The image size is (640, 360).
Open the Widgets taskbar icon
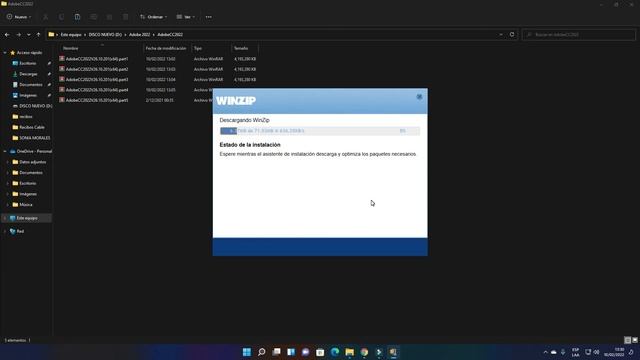tap(291, 352)
